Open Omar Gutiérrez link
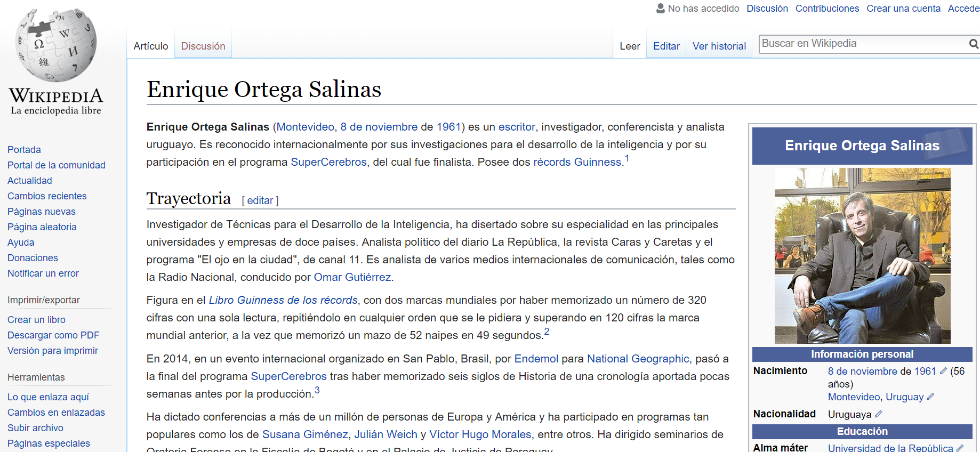980x452 pixels. coord(352,277)
